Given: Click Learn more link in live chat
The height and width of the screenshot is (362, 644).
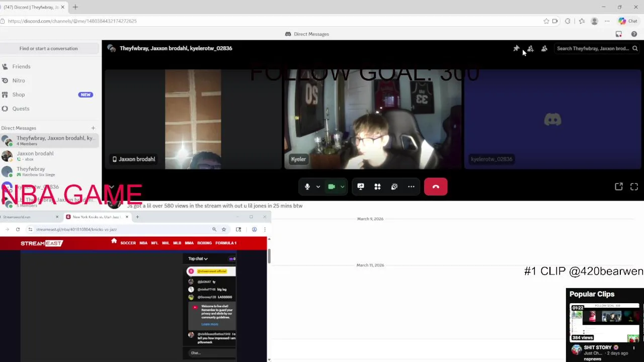Looking at the screenshot, I should coord(210,324).
